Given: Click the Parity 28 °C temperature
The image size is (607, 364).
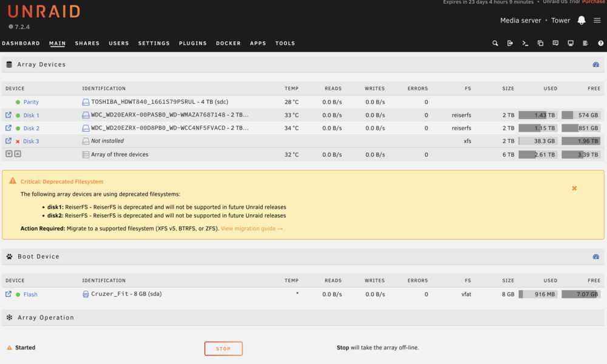Looking at the screenshot, I should coord(291,102).
